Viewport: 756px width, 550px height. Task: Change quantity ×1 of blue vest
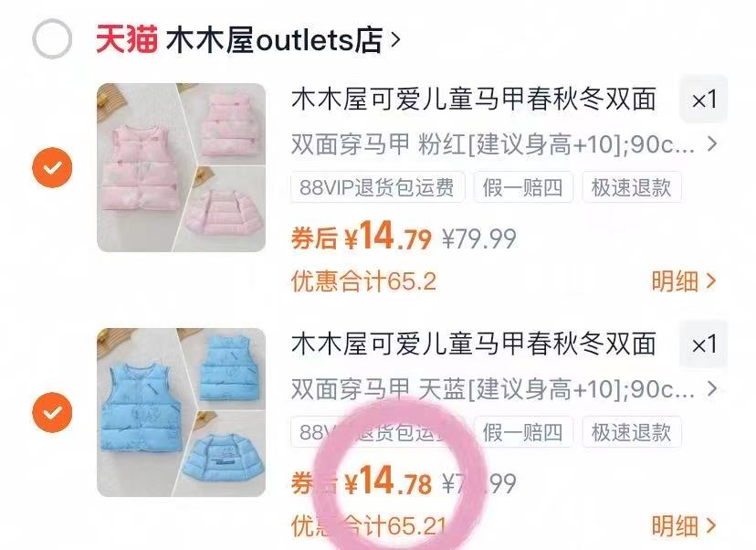(703, 344)
